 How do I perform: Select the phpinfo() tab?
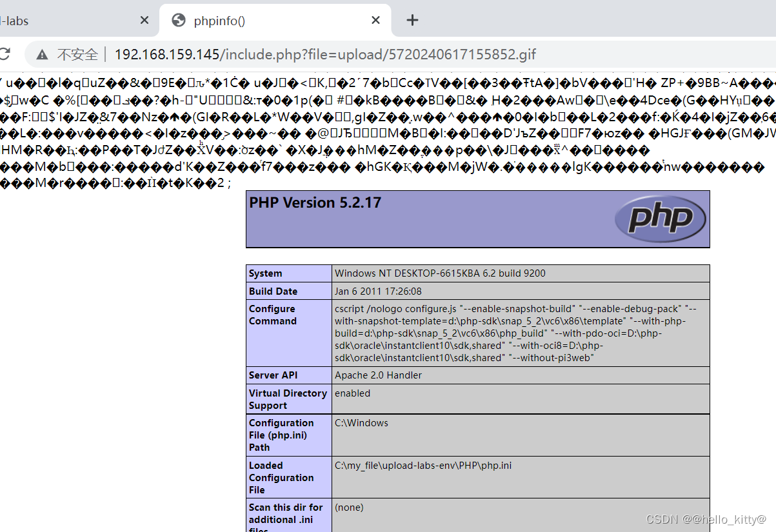275,21
